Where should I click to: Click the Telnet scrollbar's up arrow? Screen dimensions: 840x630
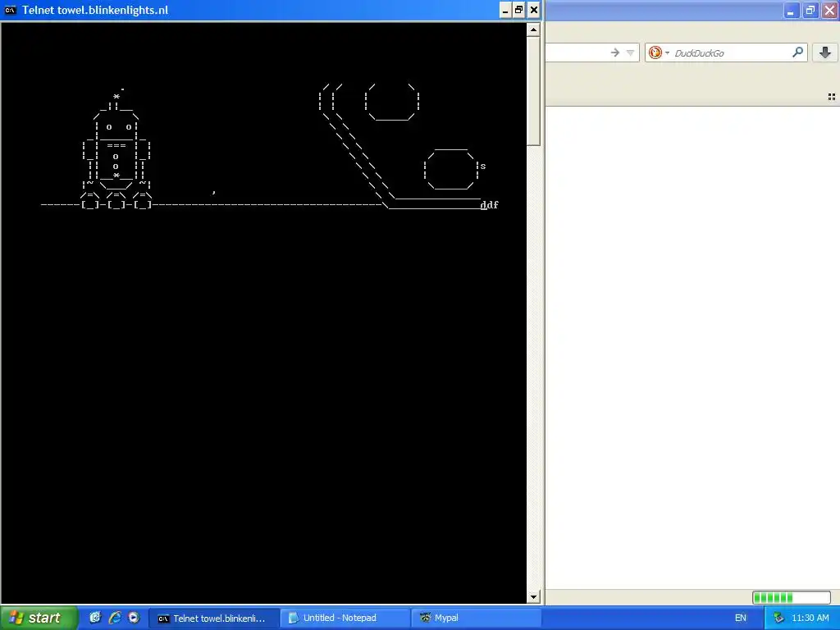pyautogui.click(x=533, y=30)
